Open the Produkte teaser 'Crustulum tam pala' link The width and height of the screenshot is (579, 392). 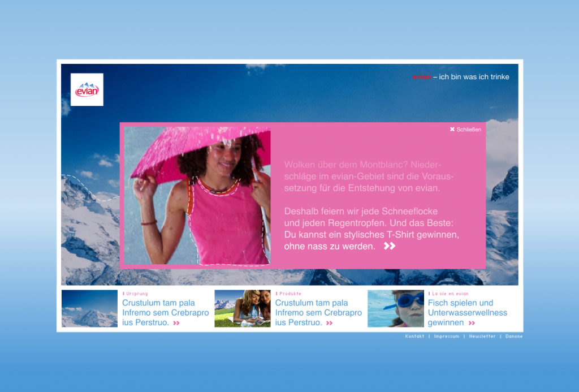(x=318, y=313)
